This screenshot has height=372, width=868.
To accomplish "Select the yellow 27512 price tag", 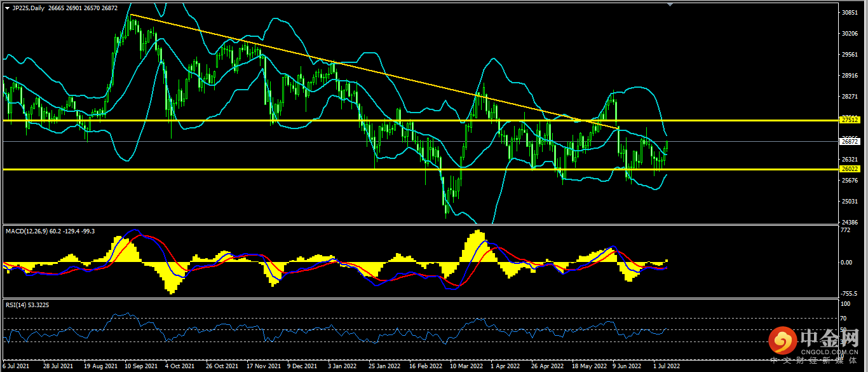I will 849,120.
